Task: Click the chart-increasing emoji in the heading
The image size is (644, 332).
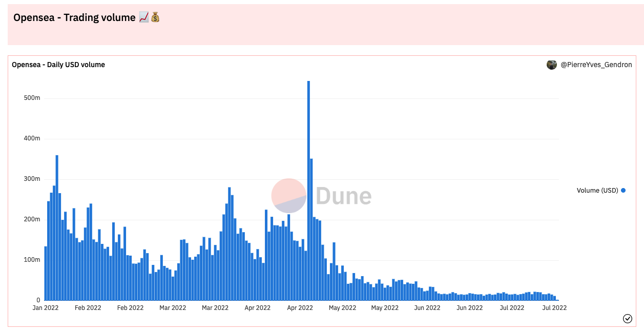Action: (x=144, y=17)
